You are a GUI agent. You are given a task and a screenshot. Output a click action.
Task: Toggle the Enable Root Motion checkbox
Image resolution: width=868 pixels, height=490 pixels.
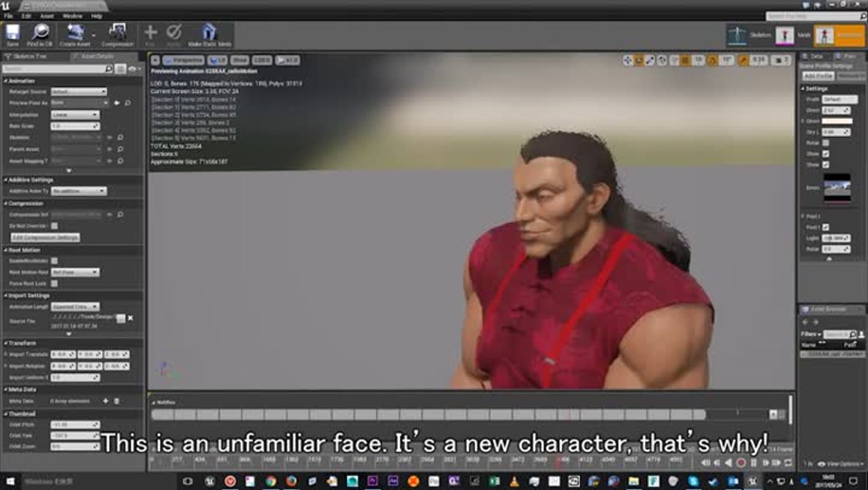pos(54,261)
